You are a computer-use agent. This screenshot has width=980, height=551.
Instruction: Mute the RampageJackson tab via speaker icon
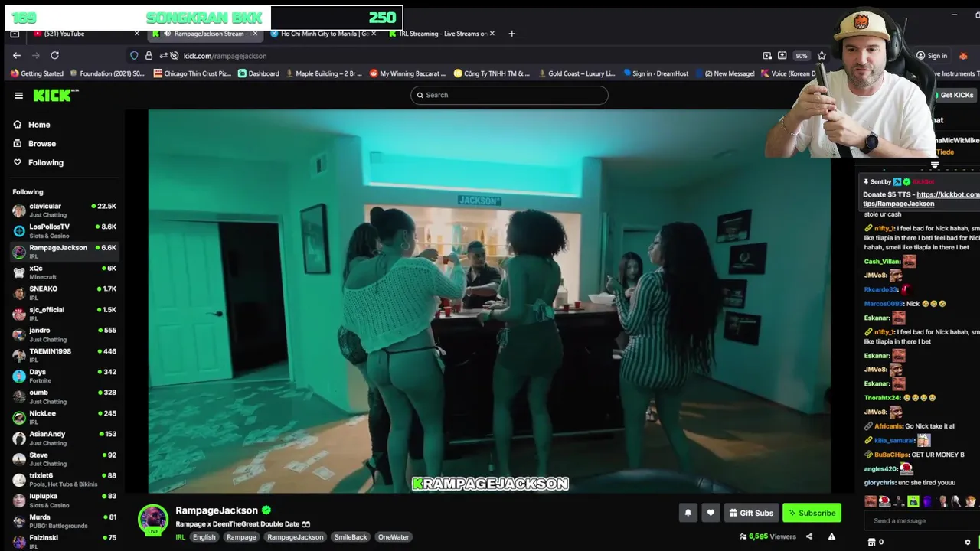coord(167,34)
